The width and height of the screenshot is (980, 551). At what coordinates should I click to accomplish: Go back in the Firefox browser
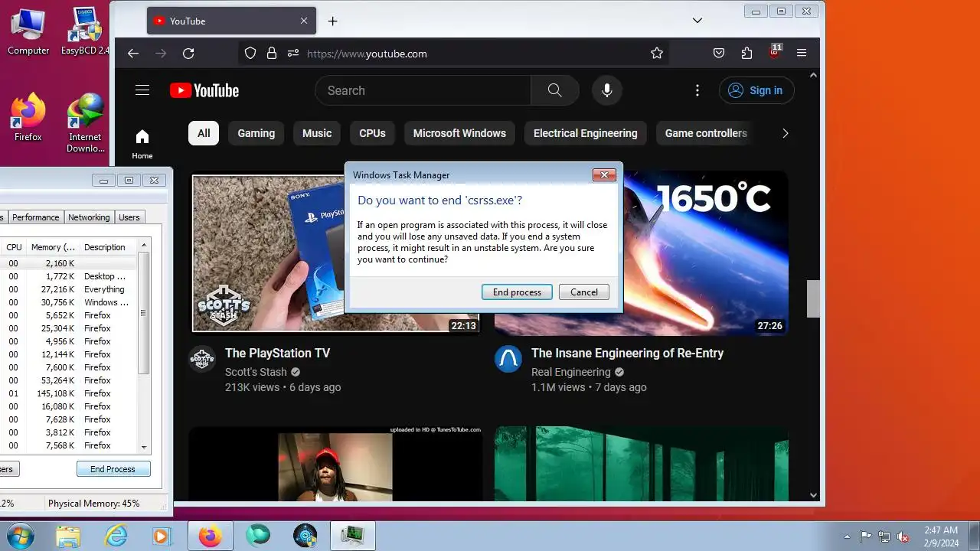pyautogui.click(x=133, y=54)
